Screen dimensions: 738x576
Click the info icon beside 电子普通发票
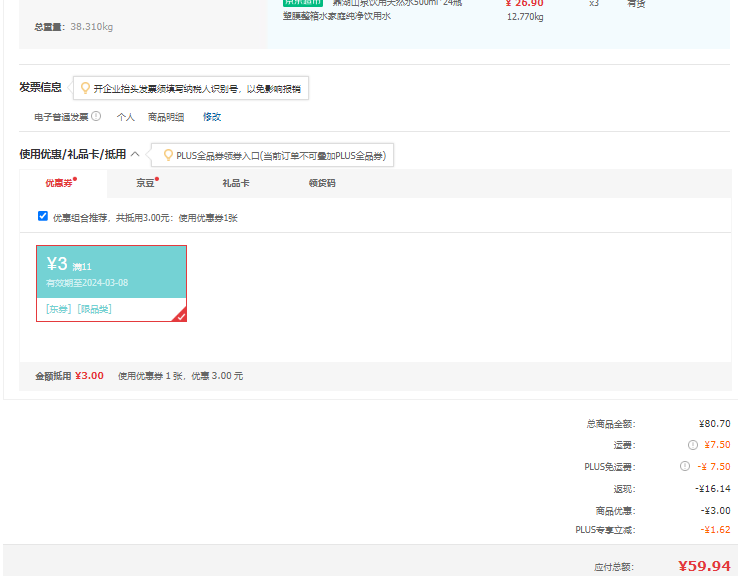click(x=96, y=116)
